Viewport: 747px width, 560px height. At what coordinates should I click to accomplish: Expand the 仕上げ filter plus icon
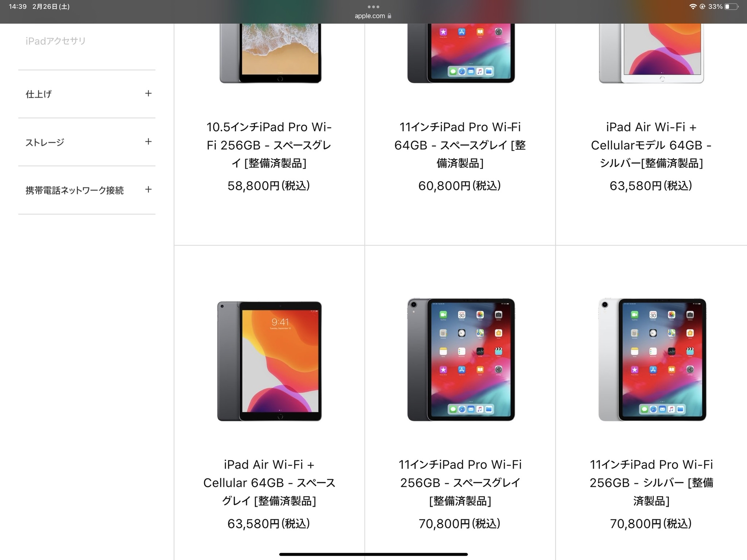coord(148,93)
